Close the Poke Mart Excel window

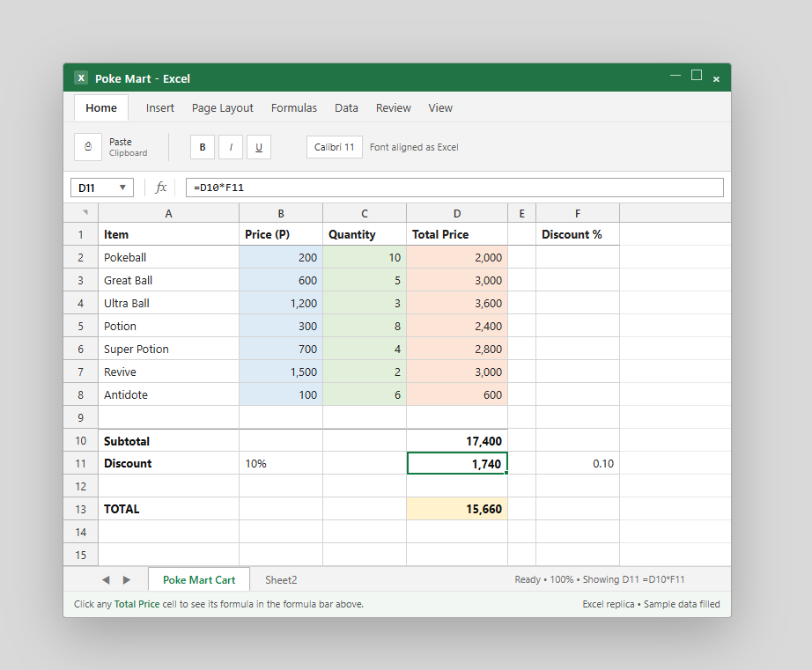pyautogui.click(x=716, y=78)
